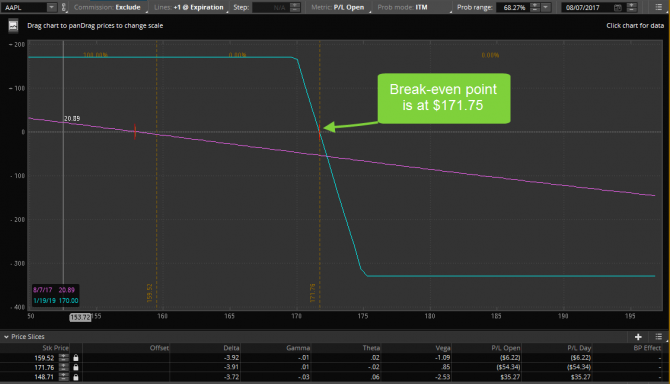Open the Price Slices list menu icon

(x=658, y=337)
